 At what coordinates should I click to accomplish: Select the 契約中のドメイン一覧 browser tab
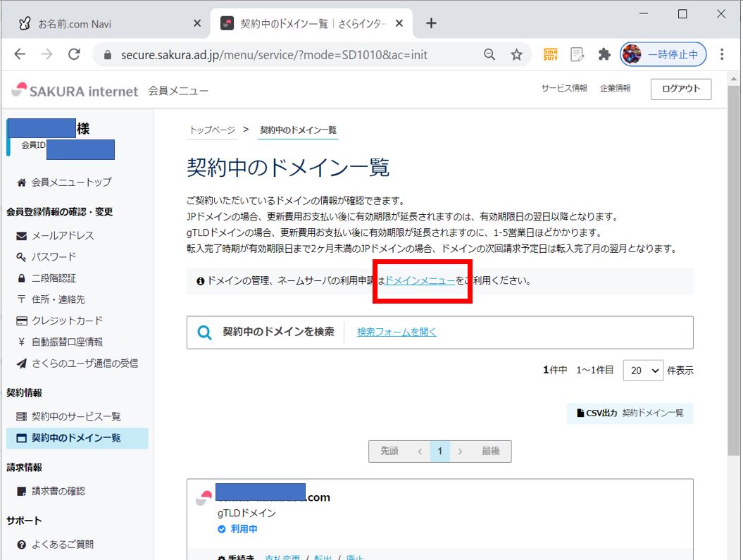pos(312,23)
